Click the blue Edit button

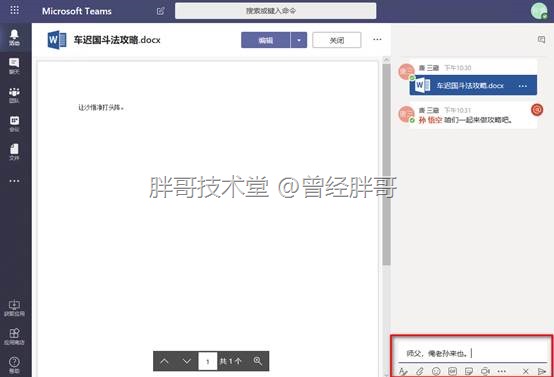pos(266,40)
